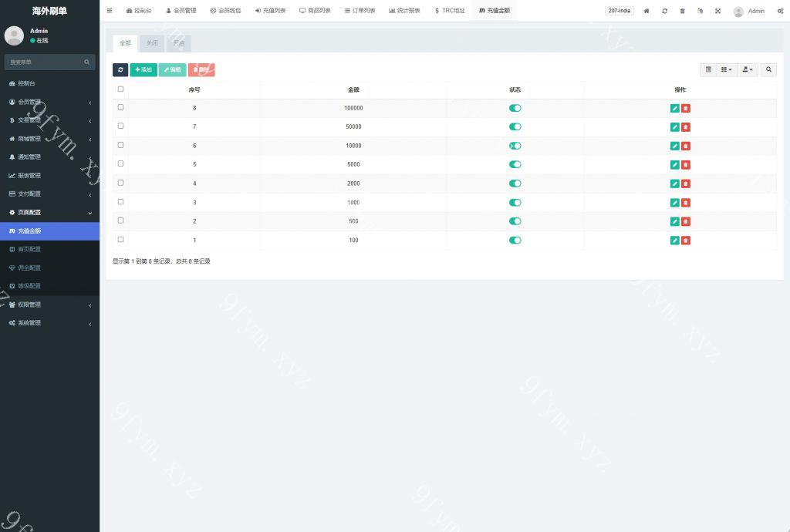Open 等级配置 in the sidebar submenu
790x532 pixels.
click(x=49, y=286)
